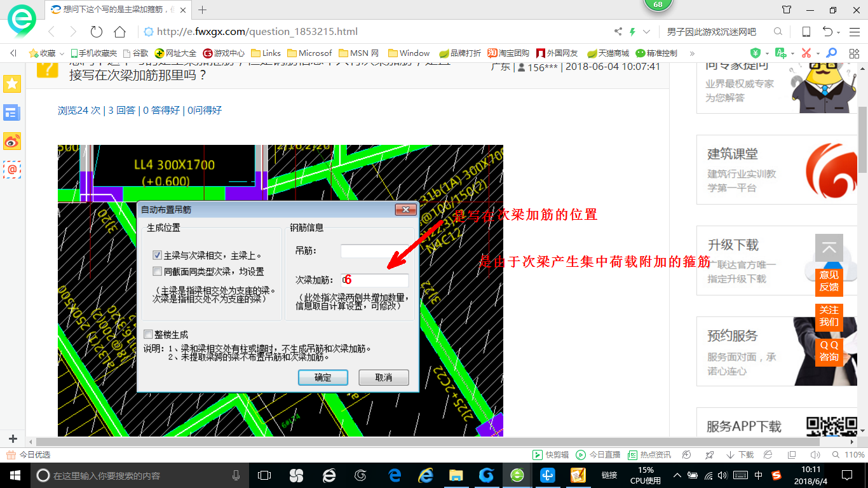Open the Links bookmark folder
The height and width of the screenshot is (488, 868).
266,53
